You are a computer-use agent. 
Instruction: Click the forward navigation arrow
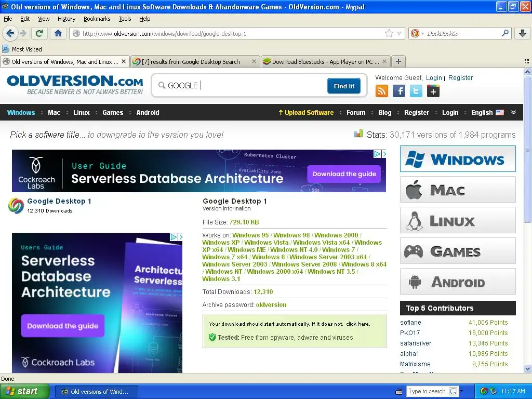(23, 33)
